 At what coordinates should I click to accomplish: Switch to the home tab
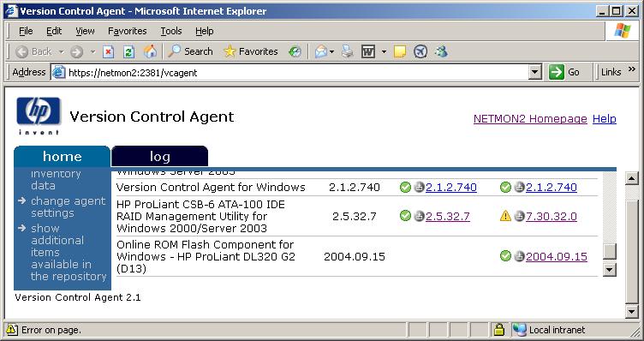(62, 157)
